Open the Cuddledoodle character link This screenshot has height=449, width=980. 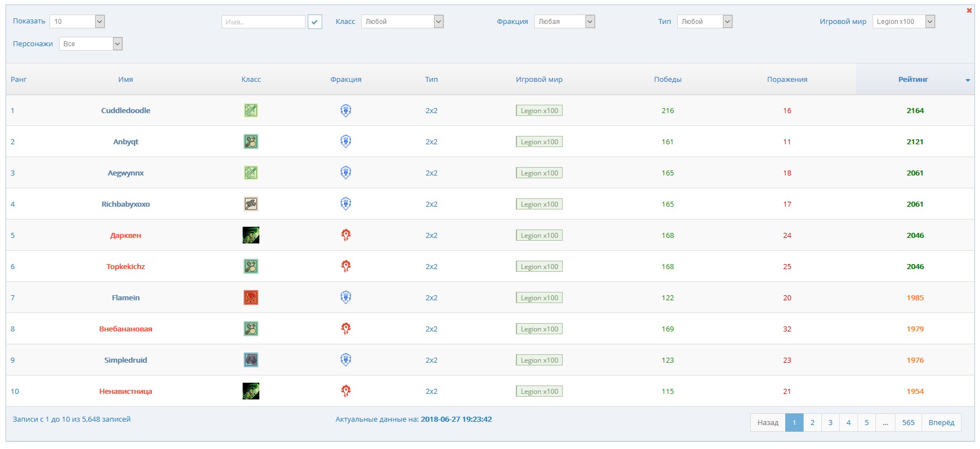(126, 110)
